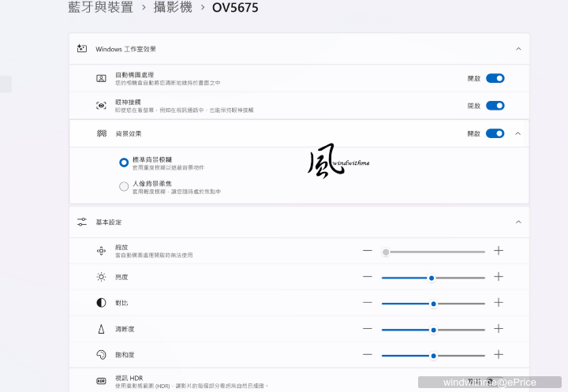Image resolution: width=568 pixels, height=392 pixels.
Task: Disable the 眼神接觸 toggle switch
Action: click(x=495, y=106)
